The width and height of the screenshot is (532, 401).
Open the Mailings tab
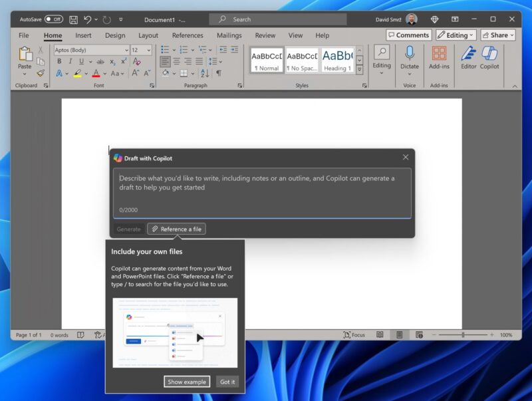pos(229,35)
